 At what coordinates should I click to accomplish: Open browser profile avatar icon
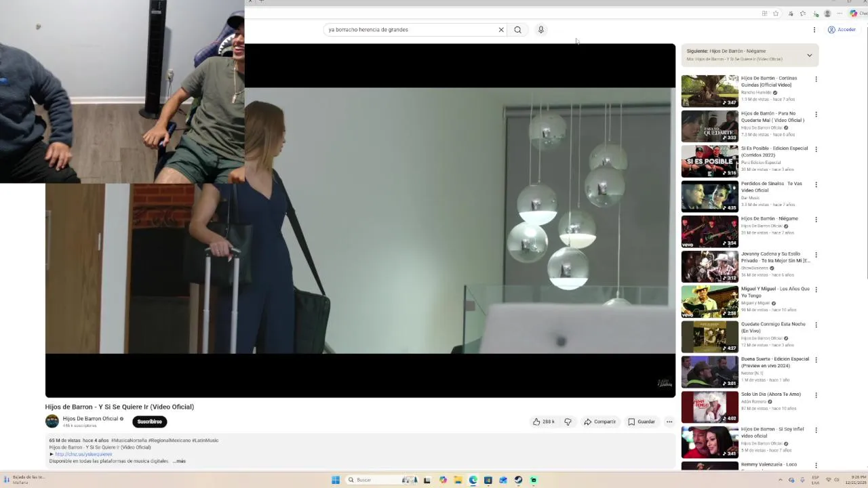click(x=827, y=14)
